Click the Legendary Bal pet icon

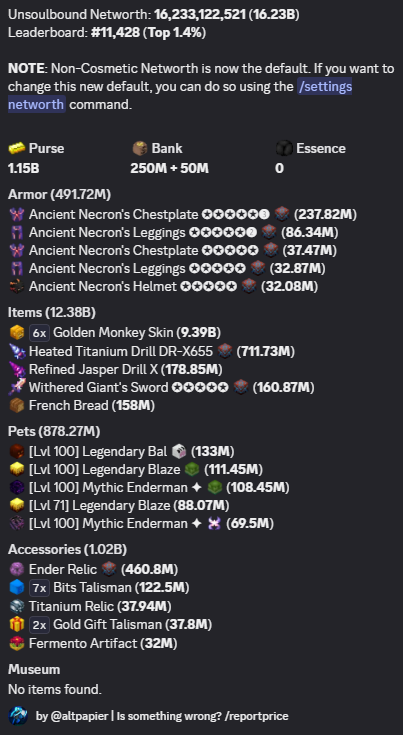pyautogui.click(x=17, y=451)
